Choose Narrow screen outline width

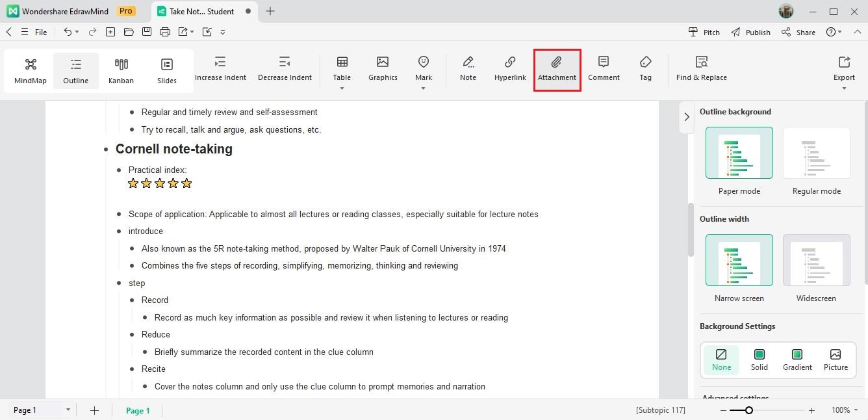[x=739, y=260]
